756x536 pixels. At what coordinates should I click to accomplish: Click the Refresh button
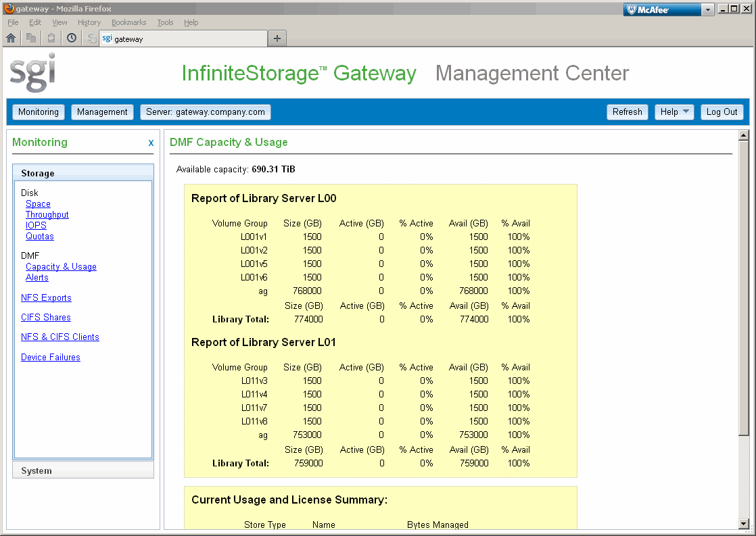pyautogui.click(x=628, y=112)
